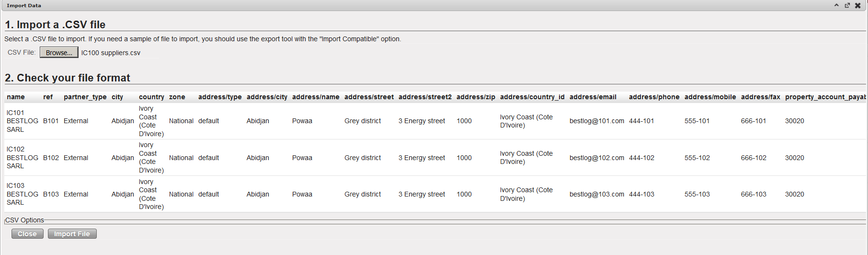The height and width of the screenshot is (255, 868).
Task: Close dialog using the X icon
Action: coord(858,5)
